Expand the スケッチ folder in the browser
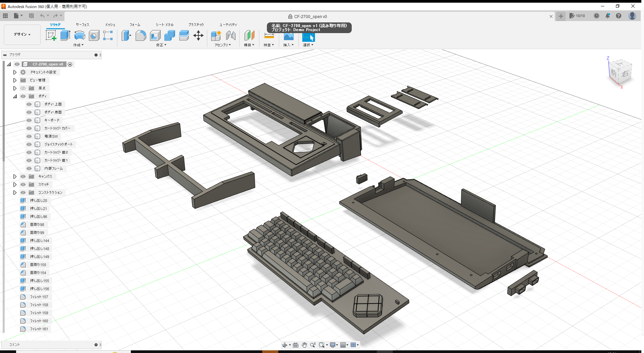The width and height of the screenshot is (644, 353). point(15,184)
